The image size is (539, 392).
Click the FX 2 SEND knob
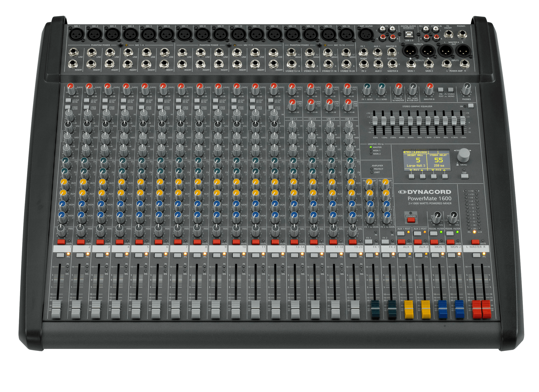[x=382, y=89]
